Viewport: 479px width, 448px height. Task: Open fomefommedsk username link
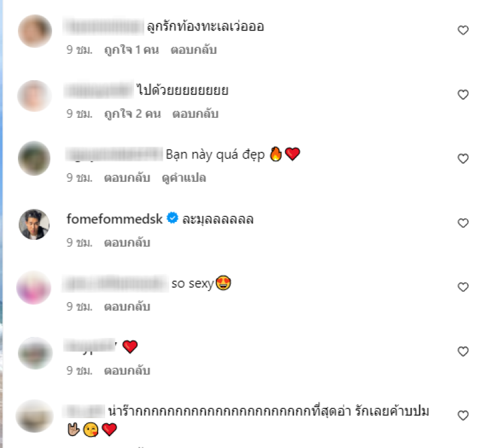coord(114,219)
